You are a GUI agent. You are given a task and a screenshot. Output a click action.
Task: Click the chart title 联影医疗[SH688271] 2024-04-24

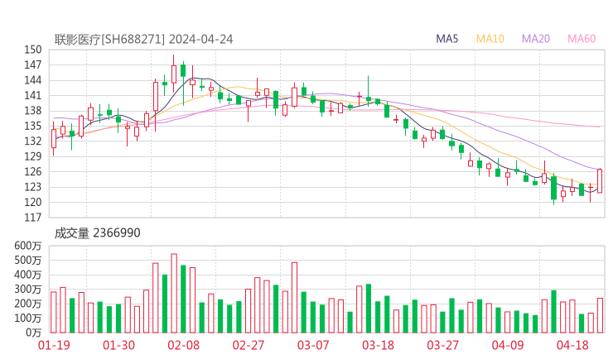tap(143, 40)
